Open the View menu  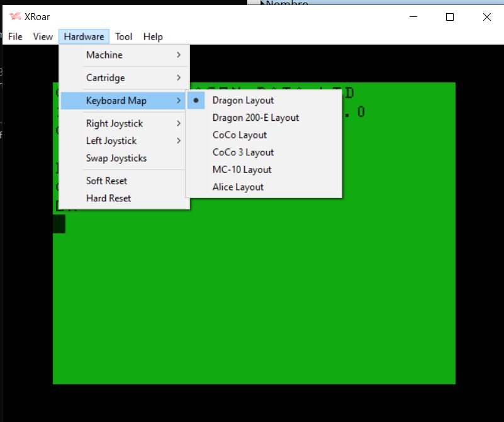coord(43,36)
